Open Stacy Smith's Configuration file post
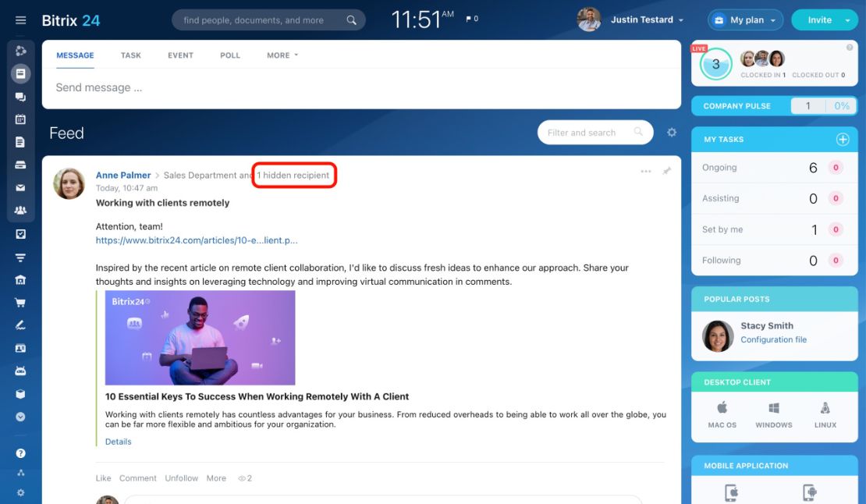This screenshot has height=504, width=866. point(773,339)
